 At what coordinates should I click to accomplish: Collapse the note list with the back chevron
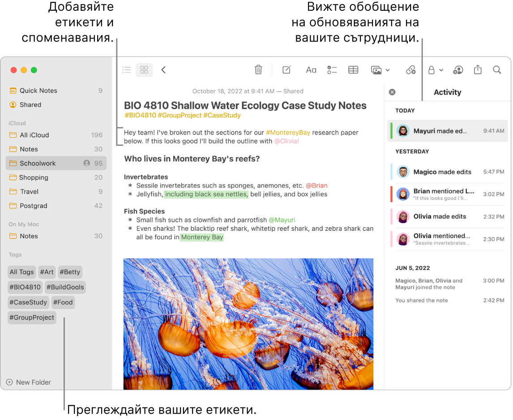pyautogui.click(x=163, y=70)
